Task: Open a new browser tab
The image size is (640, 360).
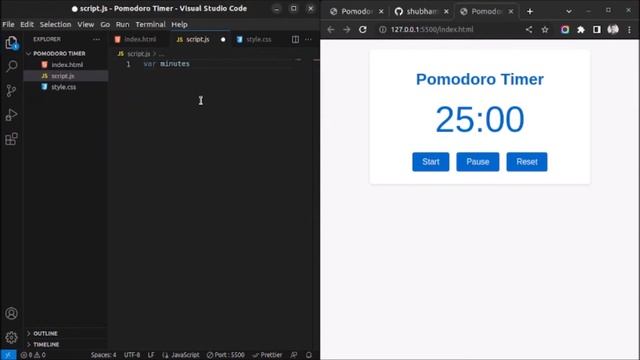Action: click(530, 11)
